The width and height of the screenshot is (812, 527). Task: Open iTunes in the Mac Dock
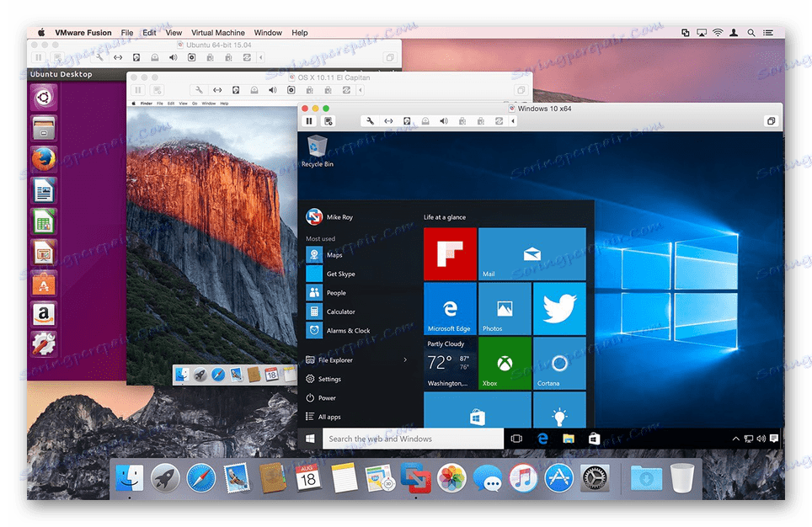523,477
